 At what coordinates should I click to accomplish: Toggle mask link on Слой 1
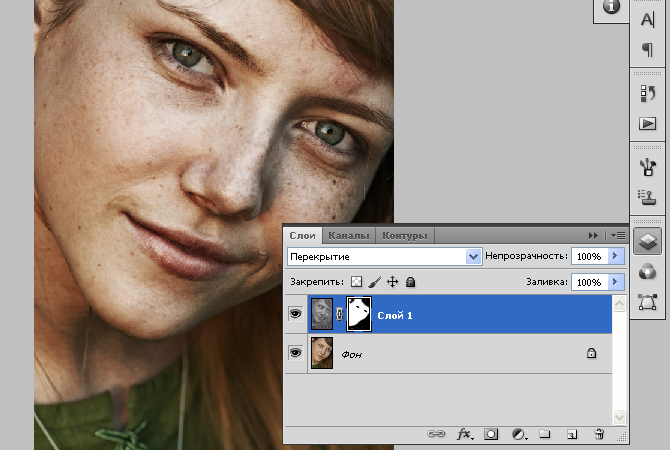pos(339,314)
